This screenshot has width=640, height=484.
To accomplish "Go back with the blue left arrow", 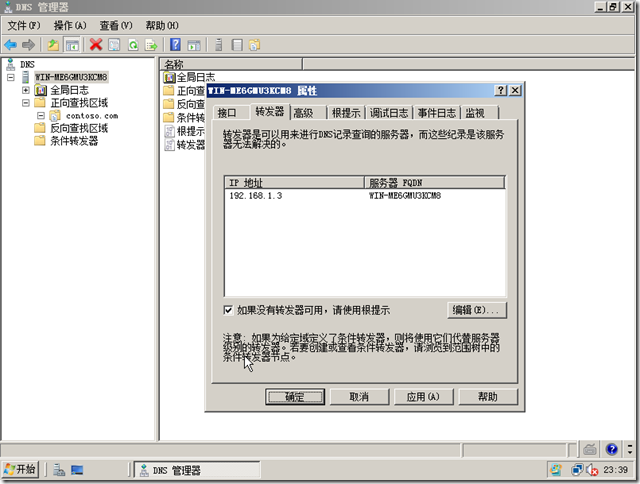I will point(11,44).
